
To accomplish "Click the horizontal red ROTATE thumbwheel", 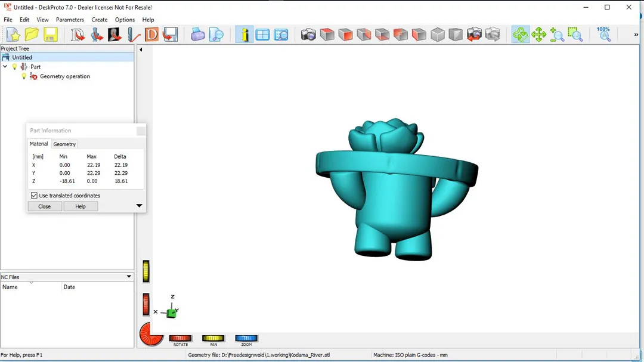I will (180, 338).
